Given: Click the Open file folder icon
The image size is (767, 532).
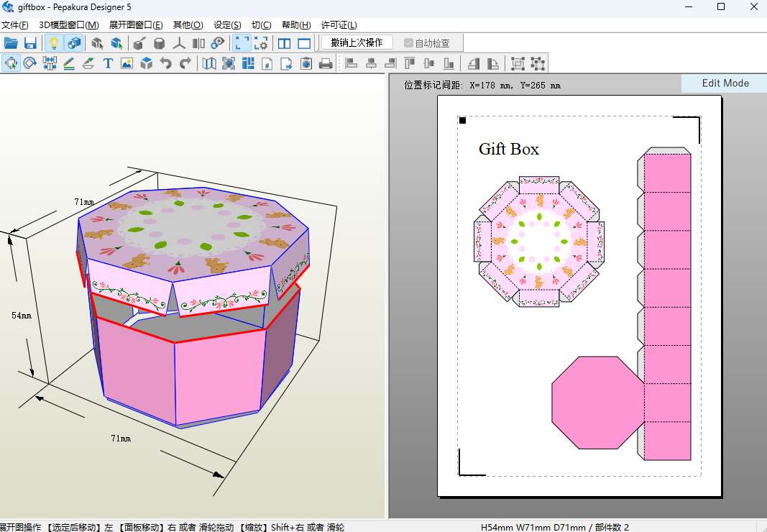Looking at the screenshot, I should click(11, 43).
